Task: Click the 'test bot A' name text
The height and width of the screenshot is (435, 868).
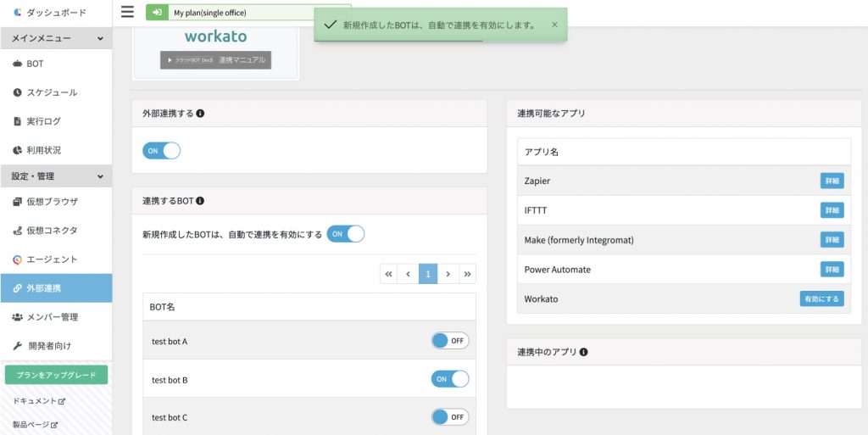Action: point(170,342)
